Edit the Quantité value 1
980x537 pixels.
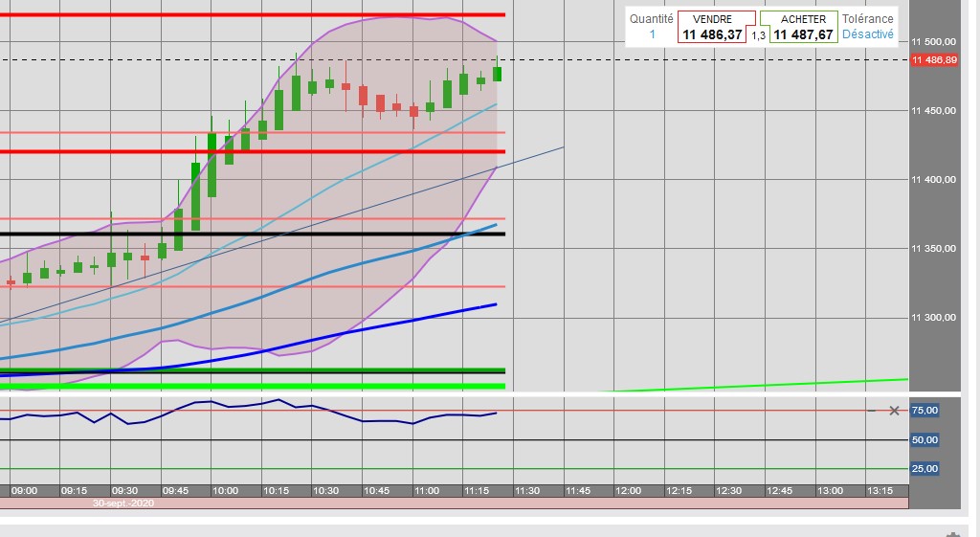coord(653,35)
